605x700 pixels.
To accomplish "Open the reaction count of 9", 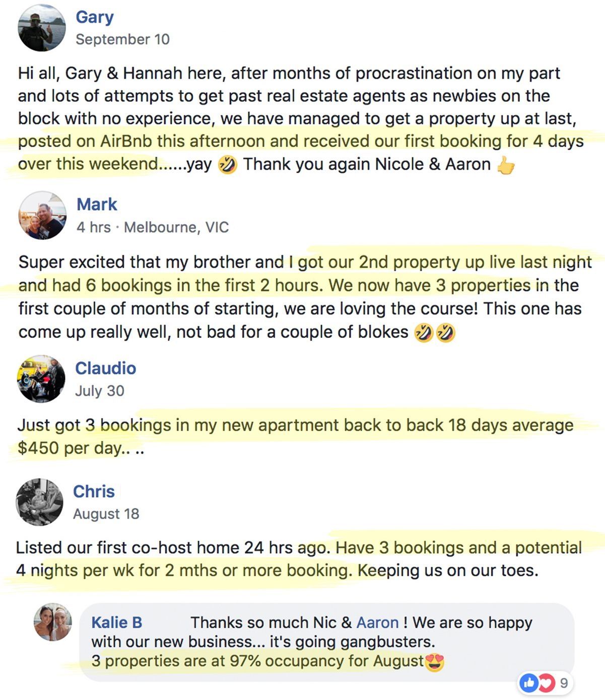I will point(564,683).
